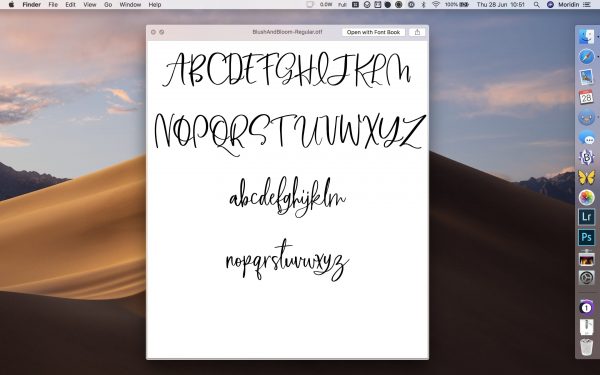Open the Trash in the dock
The height and width of the screenshot is (375, 600).
pos(586,347)
